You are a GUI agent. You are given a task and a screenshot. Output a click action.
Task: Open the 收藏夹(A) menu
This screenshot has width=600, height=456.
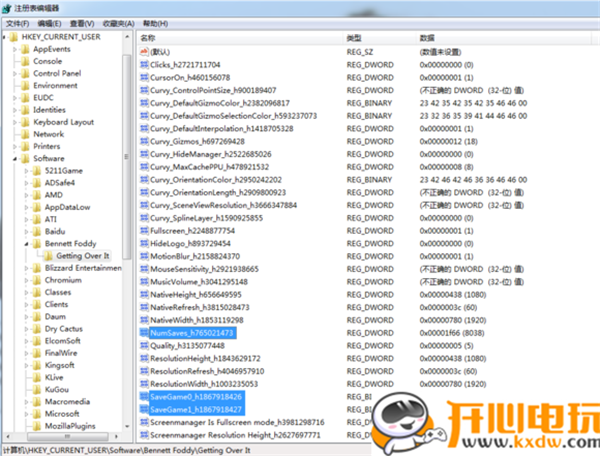119,24
